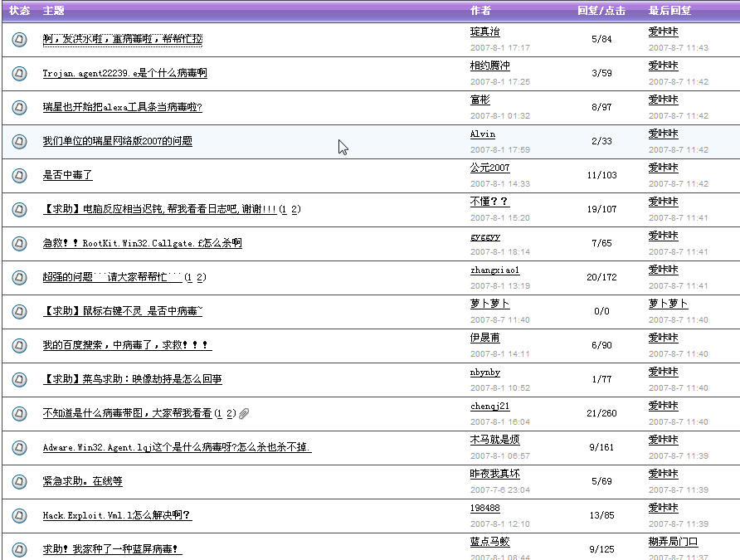View author profile 相约腾冲

click(489, 66)
